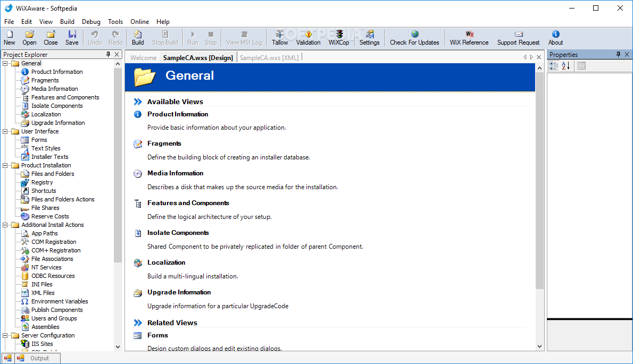Select Shortcuts in Project Explorer
The height and width of the screenshot is (364, 633).
[44, 191]
